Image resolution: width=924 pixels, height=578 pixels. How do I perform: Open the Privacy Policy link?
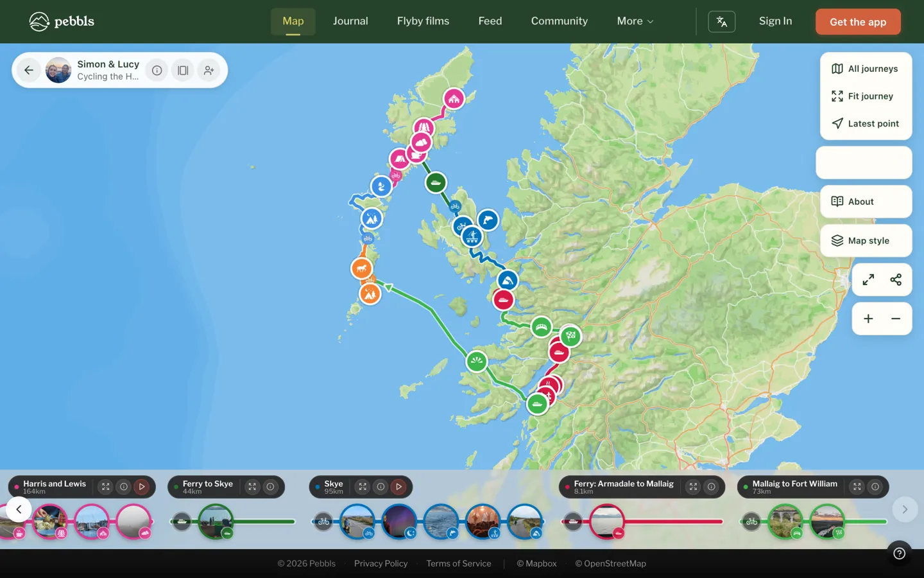[381, 564]
